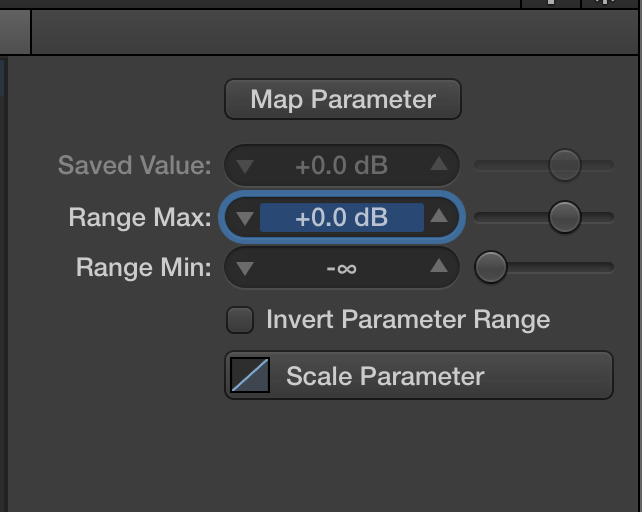
Task: Click the Saved Value label
Action: pyautogui.click(x=135, y=166)
